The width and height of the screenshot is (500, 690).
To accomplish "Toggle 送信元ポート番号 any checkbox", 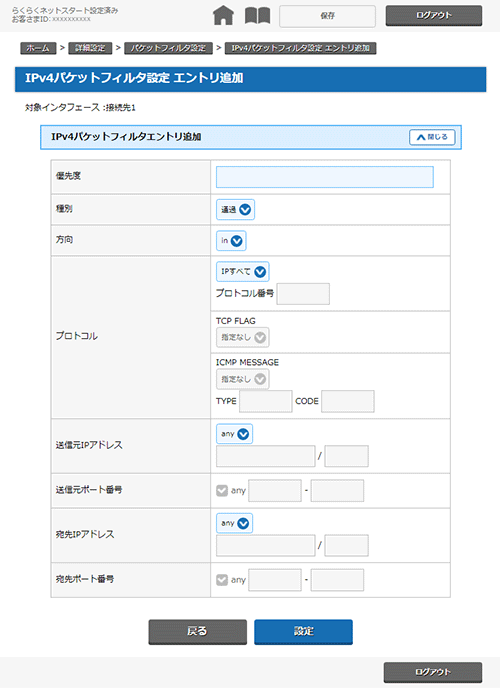I will 222,491.
